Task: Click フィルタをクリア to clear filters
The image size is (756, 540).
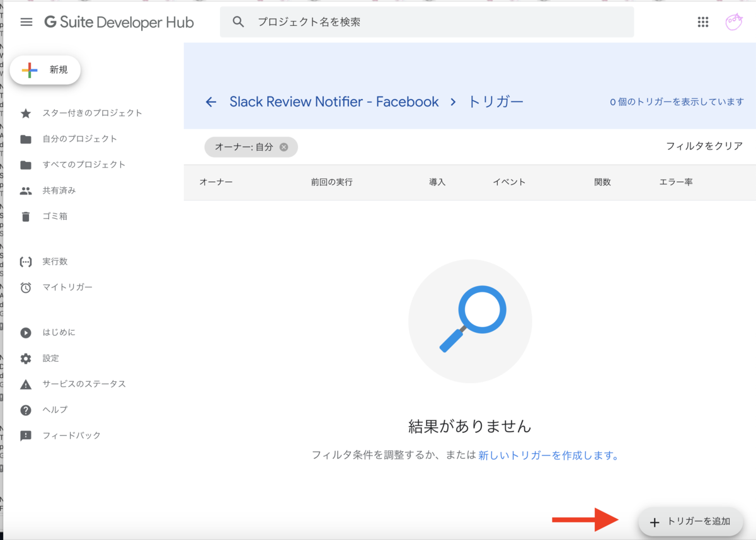Action: click(x=704, y=146)
